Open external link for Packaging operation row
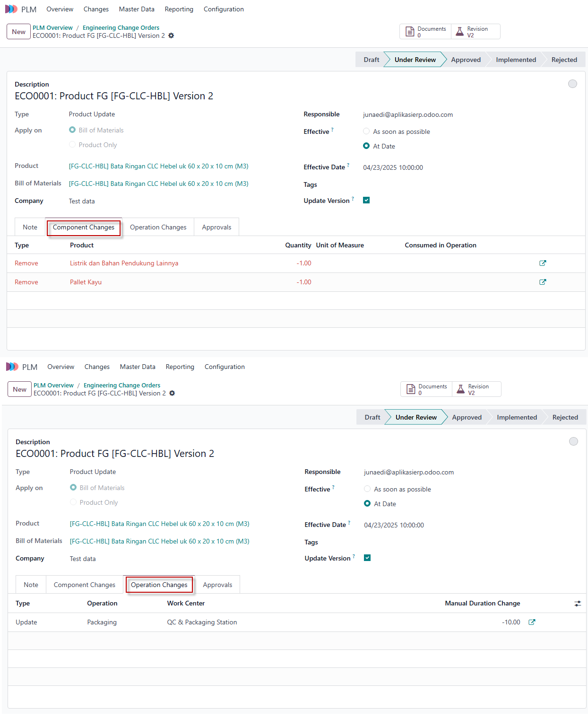588x719 pixels. [532, 622]
